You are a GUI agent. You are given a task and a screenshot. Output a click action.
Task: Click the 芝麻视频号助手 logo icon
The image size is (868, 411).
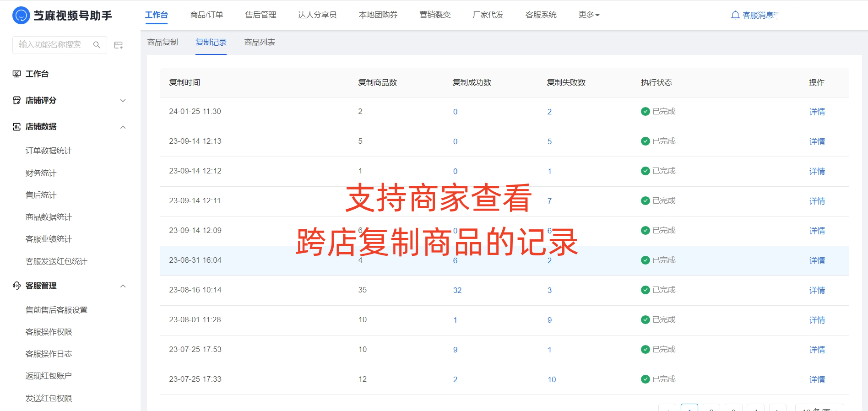tap(21, 15)
